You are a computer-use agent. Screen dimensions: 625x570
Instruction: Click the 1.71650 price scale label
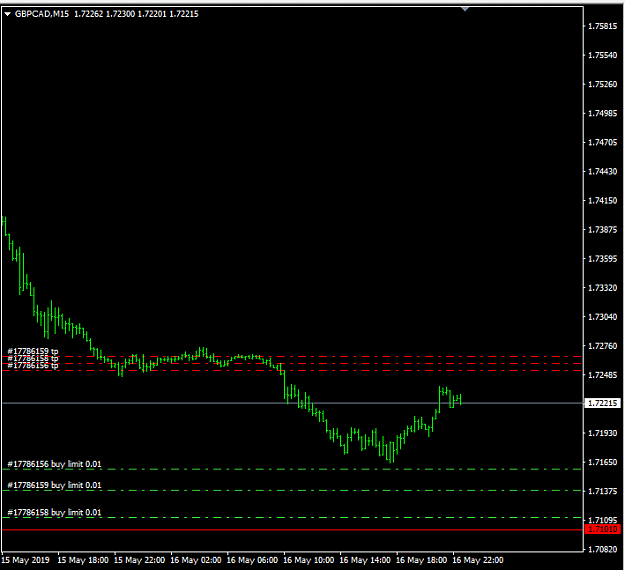pos(603,462)
